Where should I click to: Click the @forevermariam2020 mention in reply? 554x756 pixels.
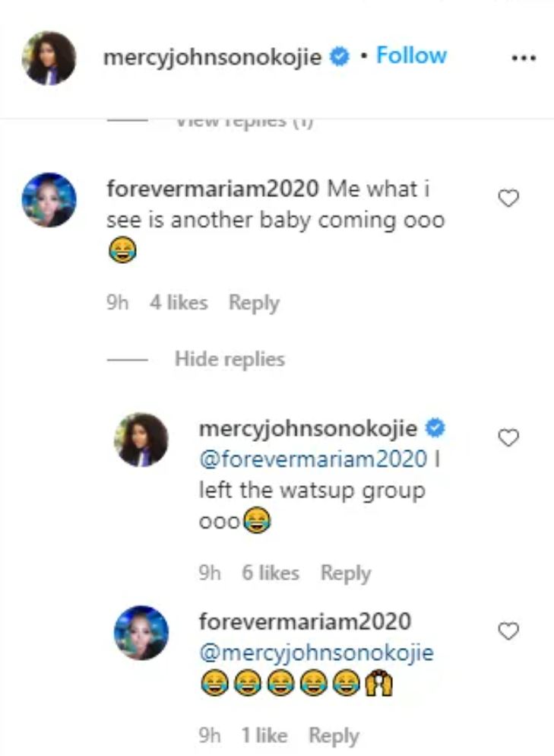313,459
